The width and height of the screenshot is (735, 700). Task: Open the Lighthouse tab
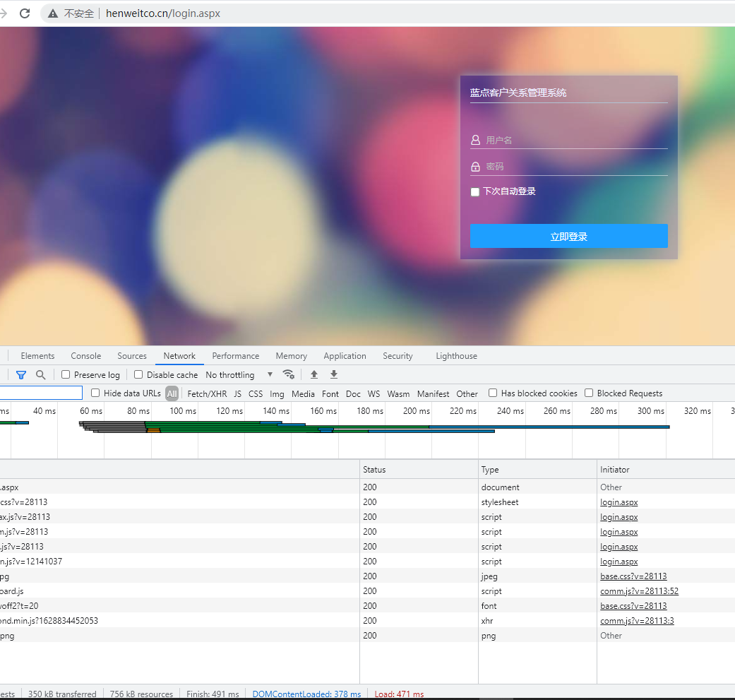click(x=456, y=356)
